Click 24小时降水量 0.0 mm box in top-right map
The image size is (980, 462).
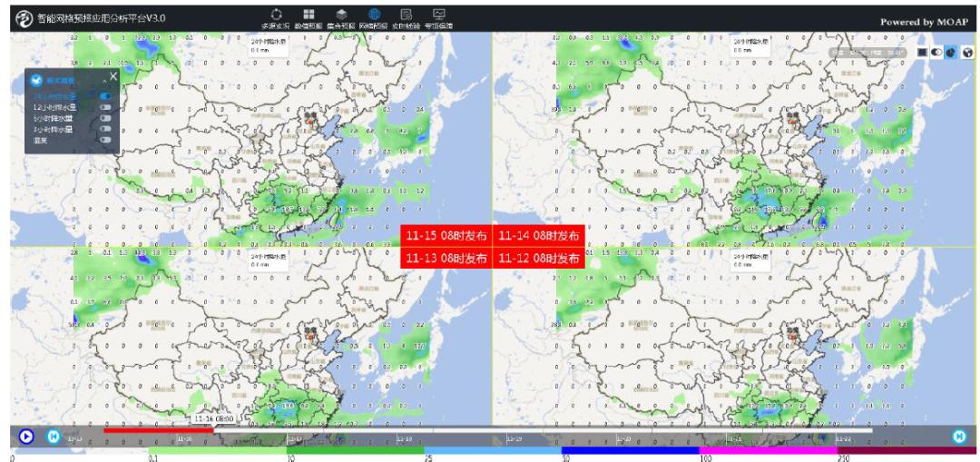[752, 45]
